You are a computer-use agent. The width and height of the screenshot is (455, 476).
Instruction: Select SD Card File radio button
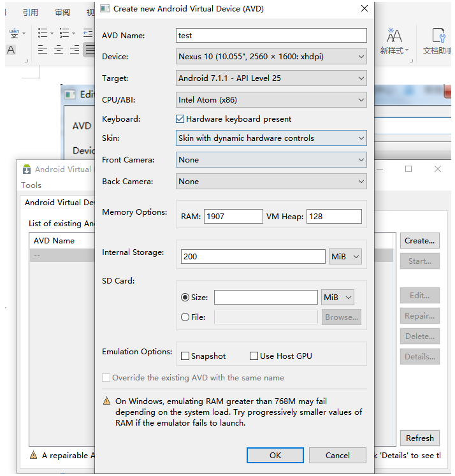(x=185, y=317)
